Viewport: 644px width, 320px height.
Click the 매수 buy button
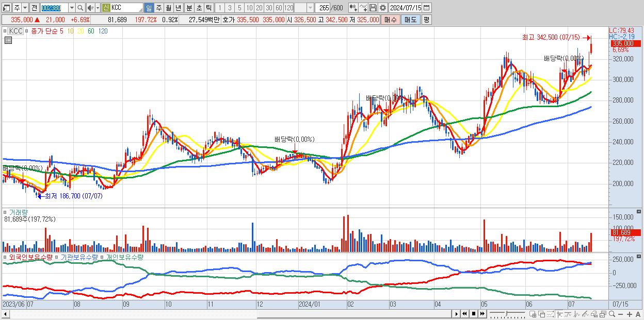click(x=391, y=20)
